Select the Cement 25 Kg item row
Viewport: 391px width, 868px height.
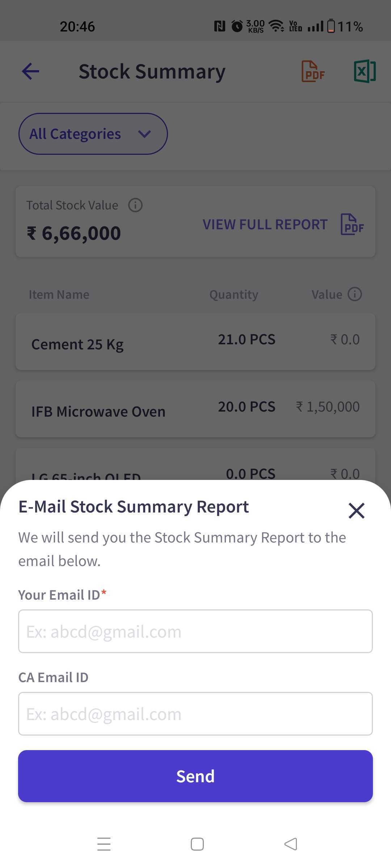195,342
